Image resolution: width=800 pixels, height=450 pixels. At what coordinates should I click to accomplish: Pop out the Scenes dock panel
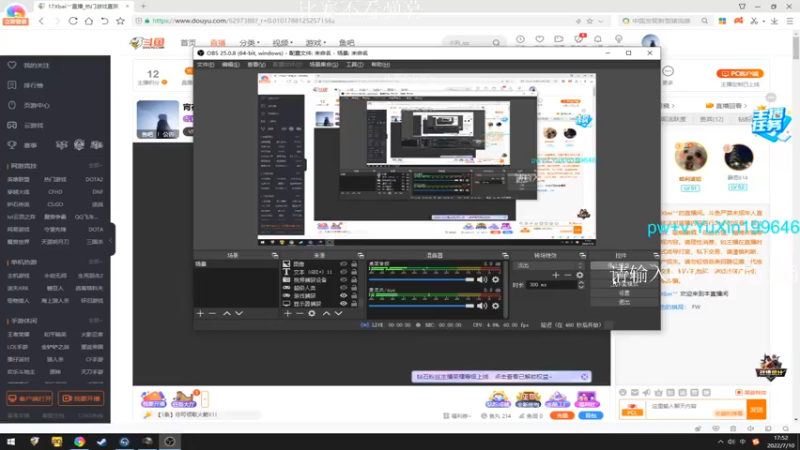click(274, 255)
